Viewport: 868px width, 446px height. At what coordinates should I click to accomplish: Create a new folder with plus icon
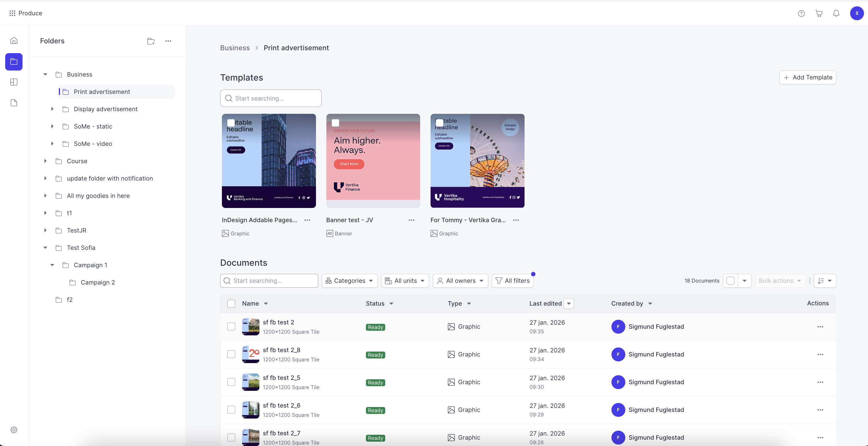151,41
